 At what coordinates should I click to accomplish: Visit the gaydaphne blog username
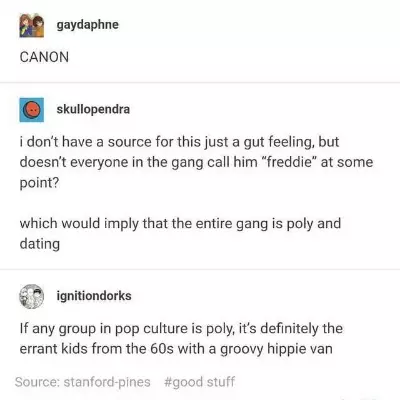point(88,25)
